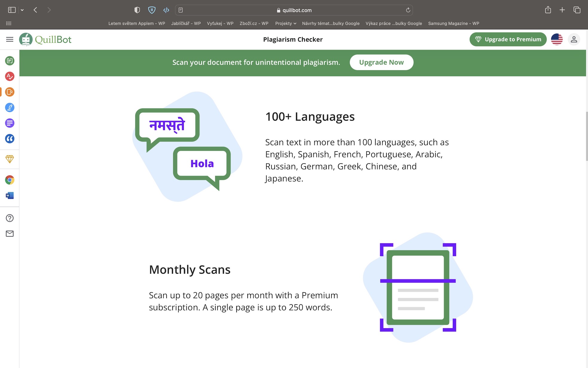Toggle the hamburger navigation menu

pyautogui.click(x=10, y=39)
